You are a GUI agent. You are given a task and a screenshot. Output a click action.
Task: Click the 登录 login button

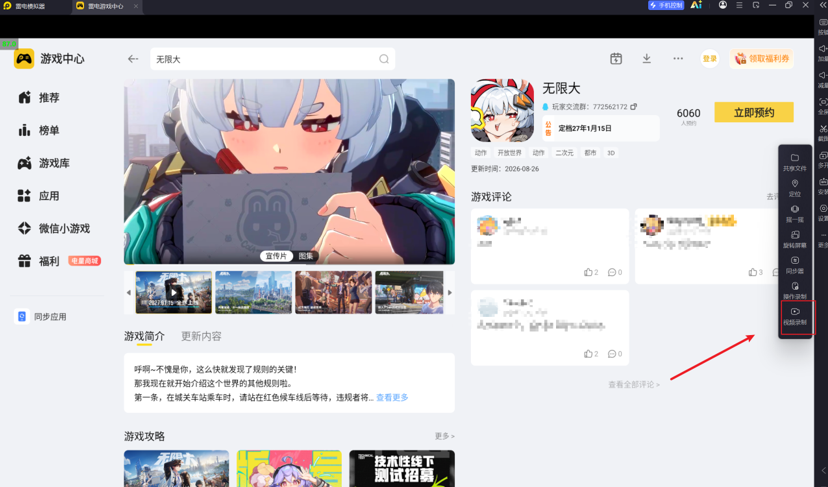(x=710, y=59)
